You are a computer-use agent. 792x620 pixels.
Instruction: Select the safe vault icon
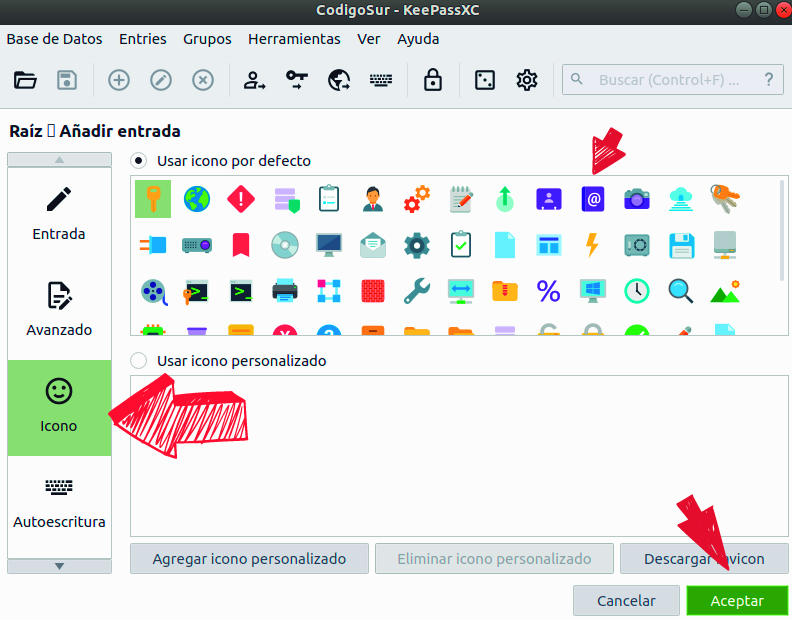637,246
